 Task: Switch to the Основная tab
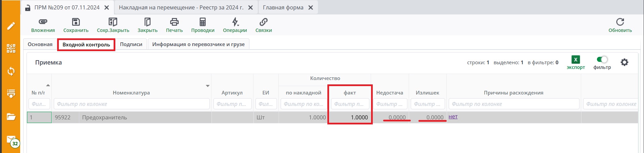click(40, 44)
